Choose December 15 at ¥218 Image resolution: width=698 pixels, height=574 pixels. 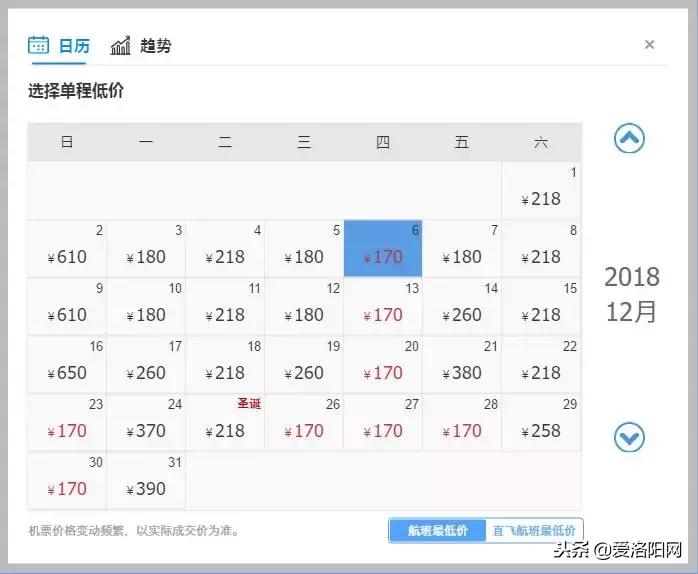[541, 306]
